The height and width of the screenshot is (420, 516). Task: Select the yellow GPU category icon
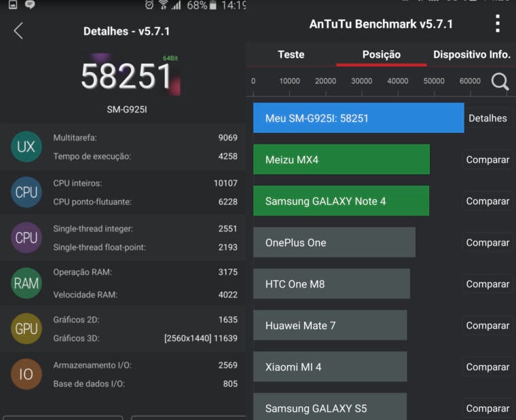point(26,328)
